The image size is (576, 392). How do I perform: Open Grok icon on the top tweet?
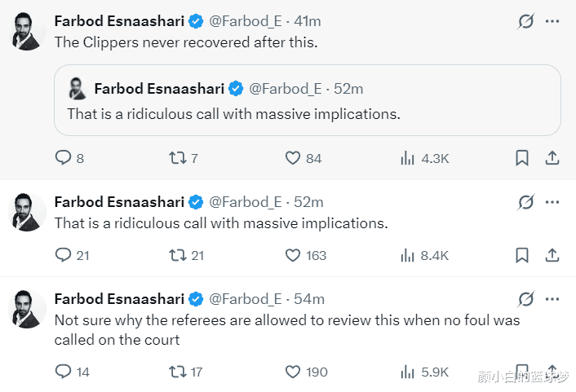point(526,22)
